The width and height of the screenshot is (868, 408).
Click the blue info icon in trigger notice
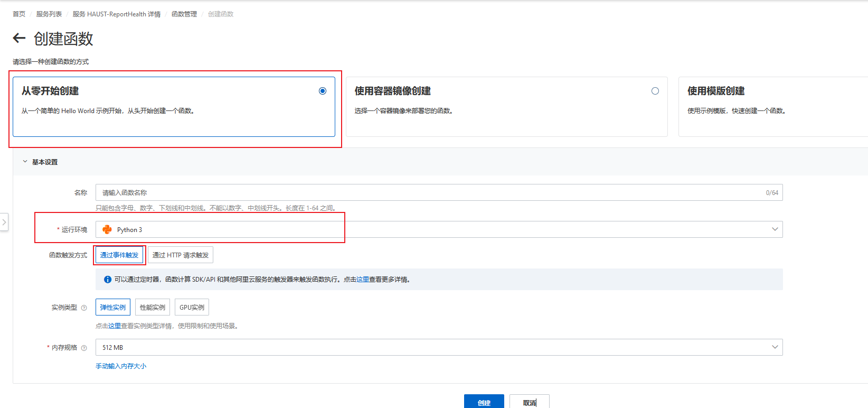click(x=108, y=280)
